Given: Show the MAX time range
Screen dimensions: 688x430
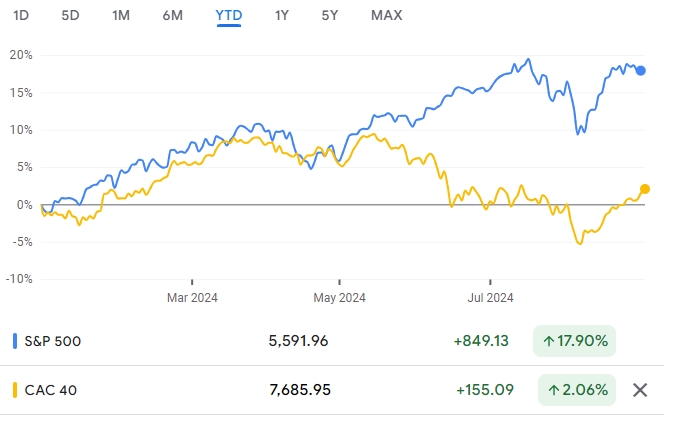Looking at the screenshot, I should click(x=386, y=15).
